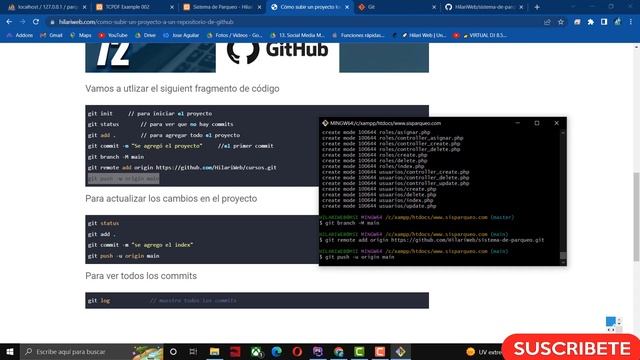Select the Cómo subir un proyecto tab
Viewport: 640px width, 360px height.
(x=309, y=7)
